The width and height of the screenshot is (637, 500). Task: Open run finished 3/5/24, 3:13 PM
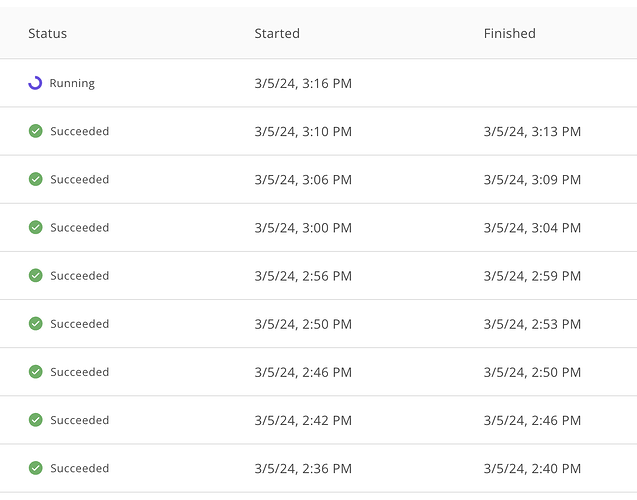pyautogui.click(x=532, y=132)
